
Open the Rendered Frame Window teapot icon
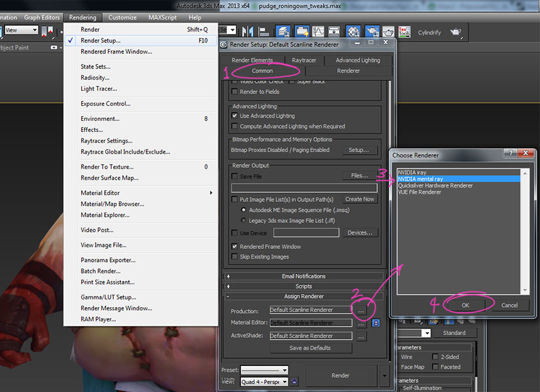[388, 32]
